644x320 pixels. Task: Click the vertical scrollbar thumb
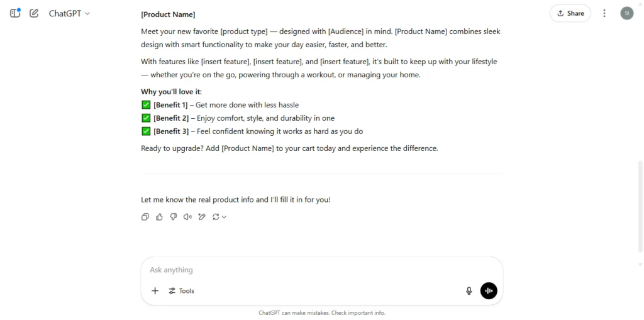tap(640, 206)
